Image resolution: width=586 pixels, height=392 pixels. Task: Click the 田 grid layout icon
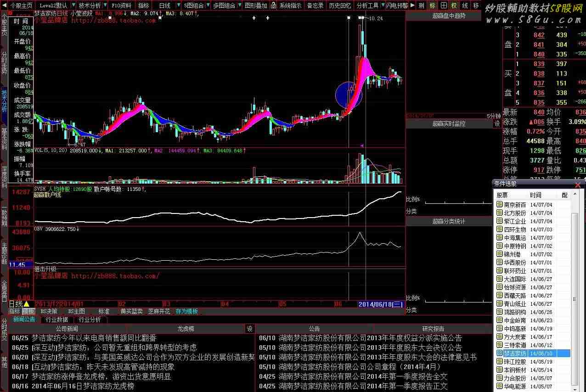point(443,6)
